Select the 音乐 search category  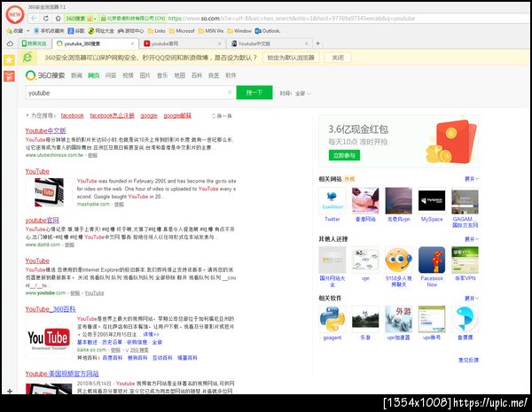pos(162,75)
